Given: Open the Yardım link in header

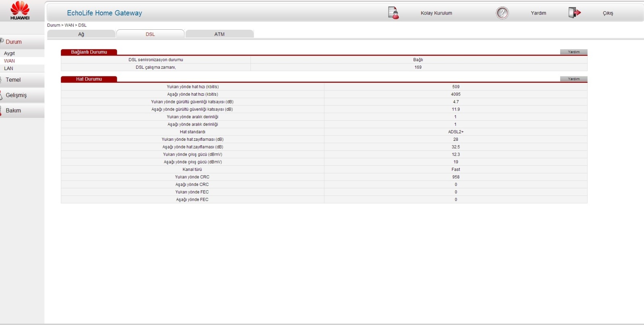Looking at the screenshot, I should click(538, 13).
